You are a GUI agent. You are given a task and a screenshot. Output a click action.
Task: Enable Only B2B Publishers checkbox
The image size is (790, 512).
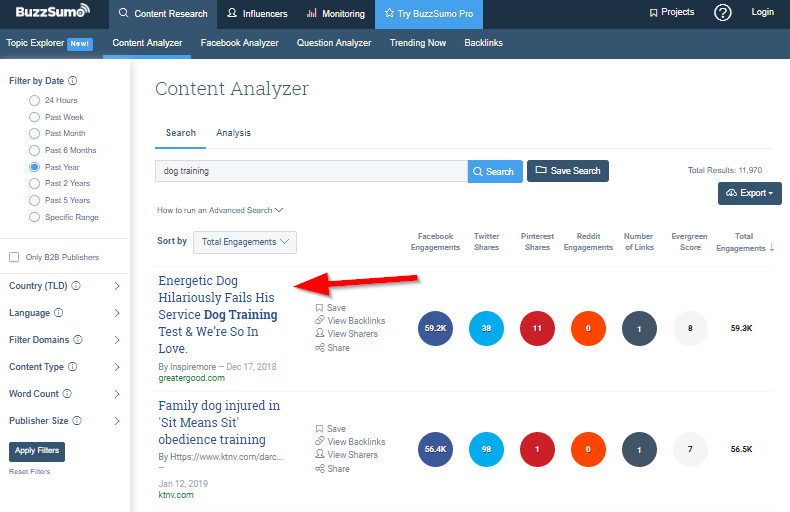(14, 257)
